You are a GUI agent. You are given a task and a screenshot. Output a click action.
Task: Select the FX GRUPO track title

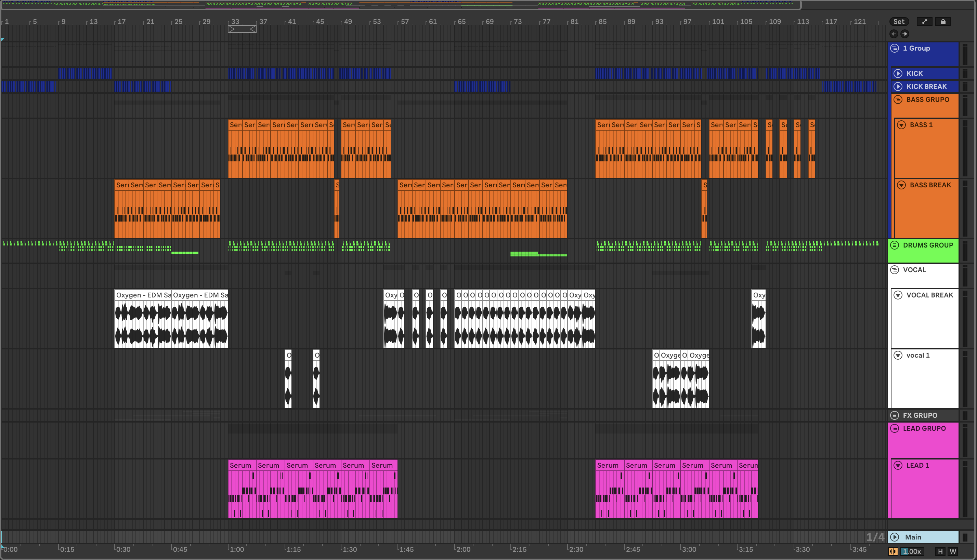click(x=920, y=415)
